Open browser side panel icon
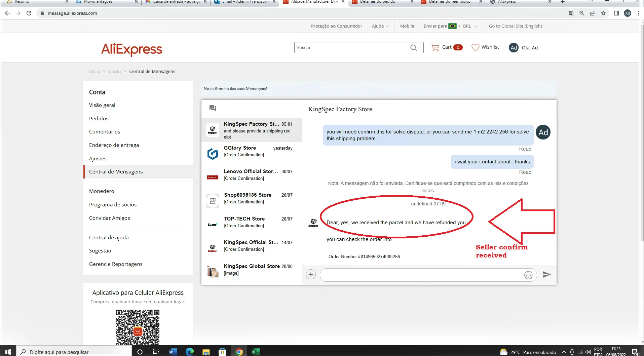This screenshot has width=644, height=356. coord(616,13)
